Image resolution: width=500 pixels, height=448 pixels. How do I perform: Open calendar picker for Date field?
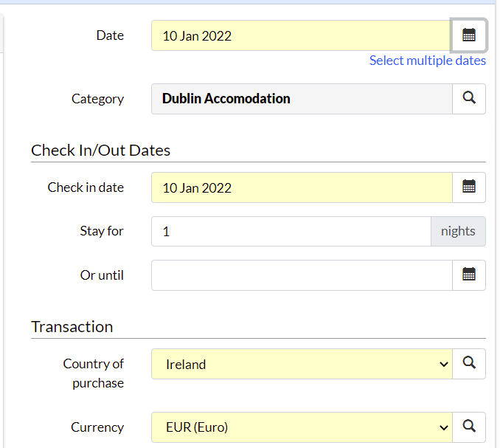click(469, 35)
